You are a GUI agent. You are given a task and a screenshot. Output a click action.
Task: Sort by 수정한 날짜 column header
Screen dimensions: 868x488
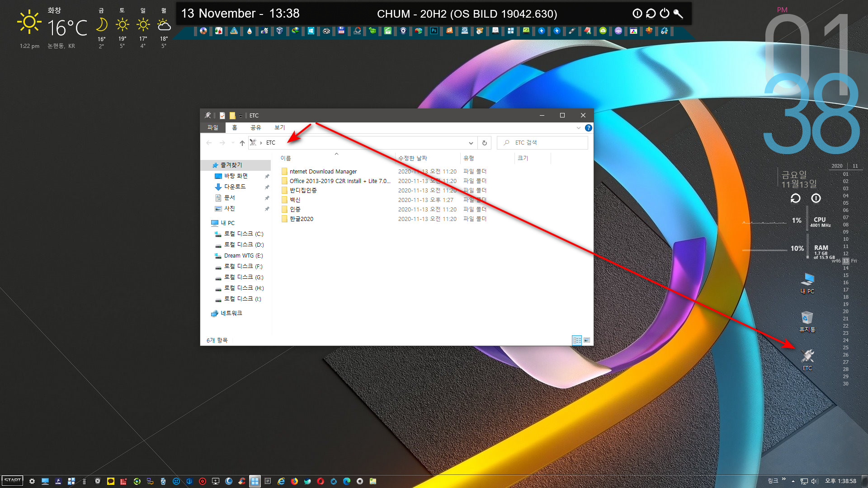point(427,158)
